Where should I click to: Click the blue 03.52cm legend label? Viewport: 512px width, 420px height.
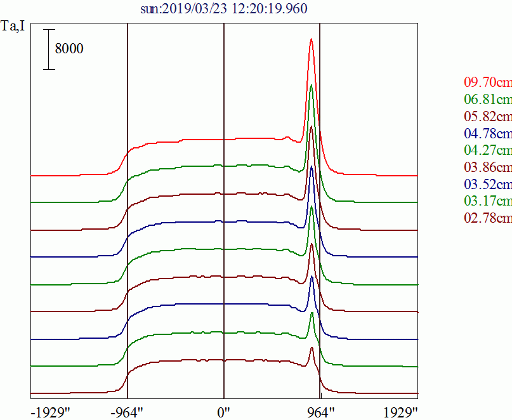click(x=487, y=185)
